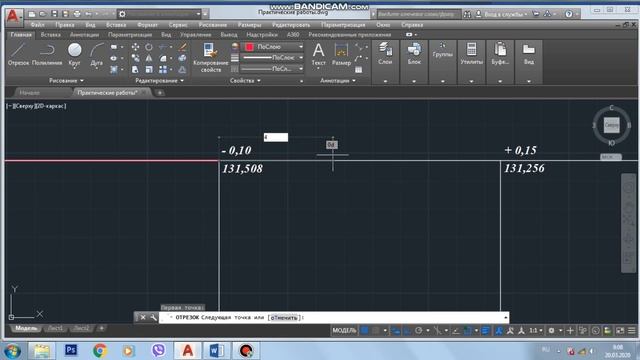Viewport: 640px width, 360px height.
Task: Open the Буфер clipboard panel
Action: (500, 53)
